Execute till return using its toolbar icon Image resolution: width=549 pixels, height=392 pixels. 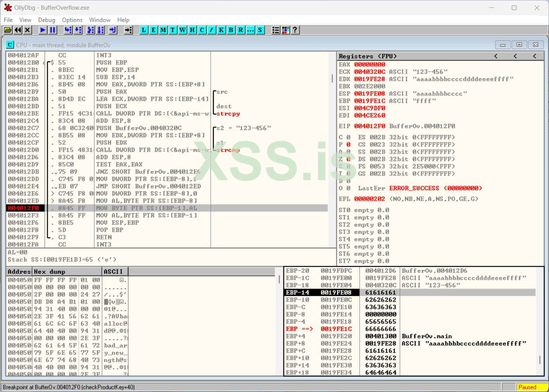point(113,30)
